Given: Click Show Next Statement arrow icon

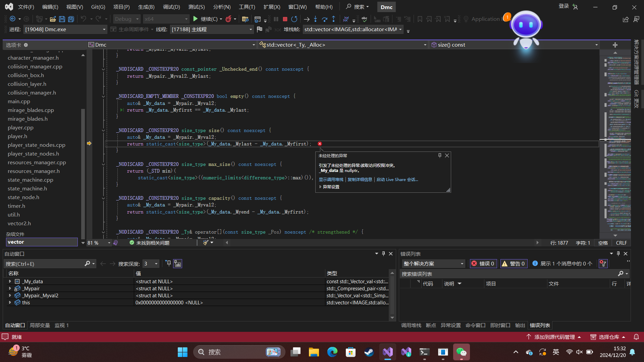Looking at the screenshot, I should click(306, 19).
